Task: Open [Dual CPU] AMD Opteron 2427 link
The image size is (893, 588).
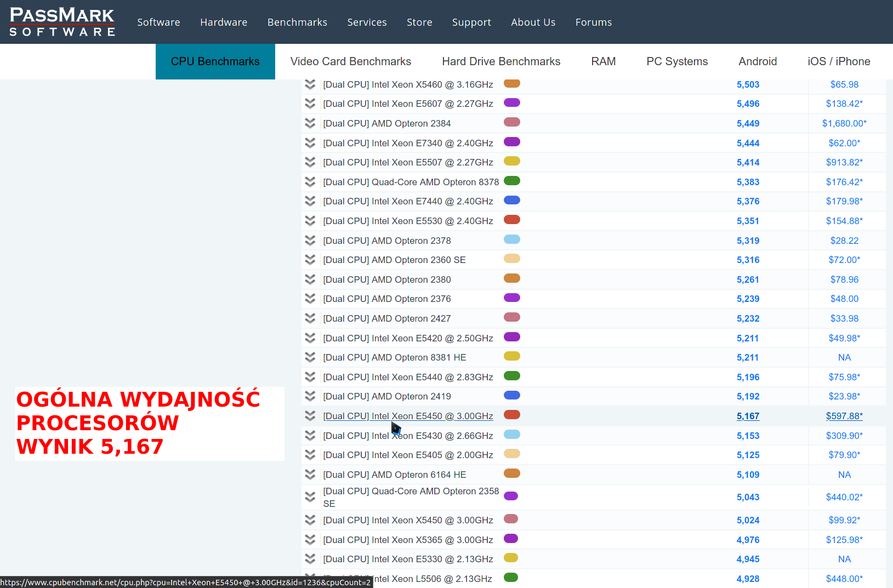Action: tap(387, 318)
